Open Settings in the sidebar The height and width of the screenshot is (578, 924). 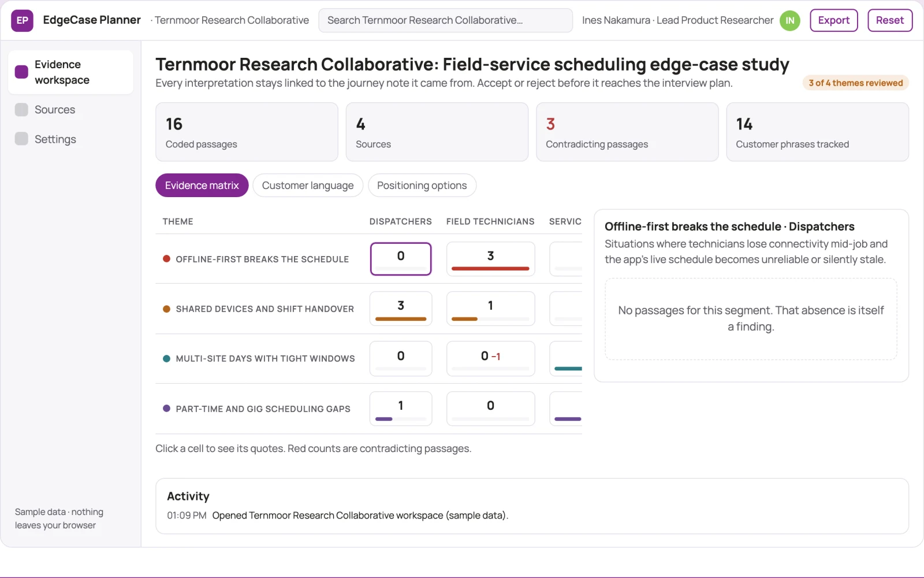tap(70, 139)
